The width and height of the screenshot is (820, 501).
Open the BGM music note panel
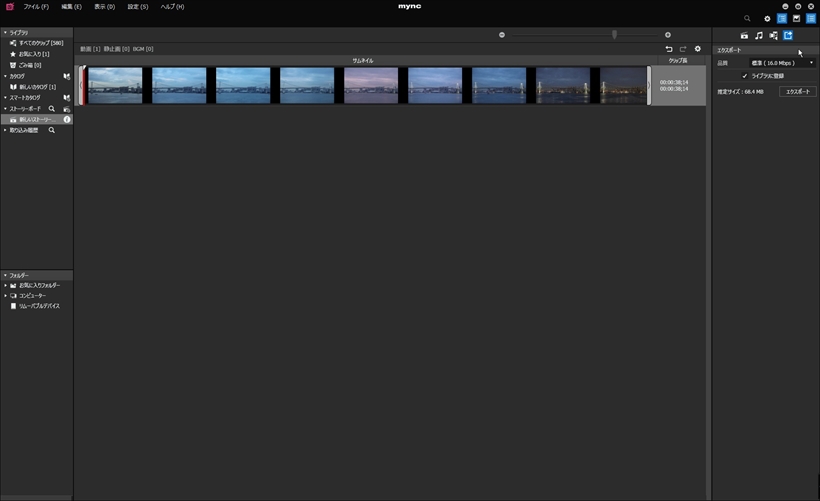(759, 36)
